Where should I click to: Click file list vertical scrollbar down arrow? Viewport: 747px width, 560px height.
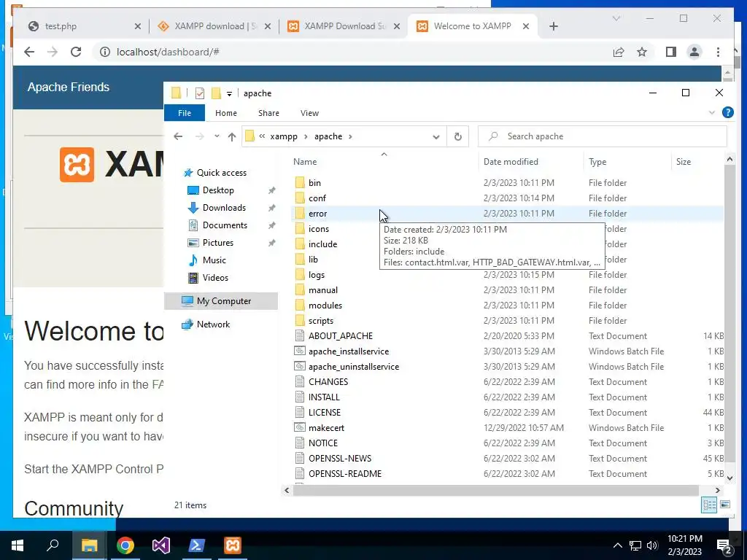pos(729,478)
